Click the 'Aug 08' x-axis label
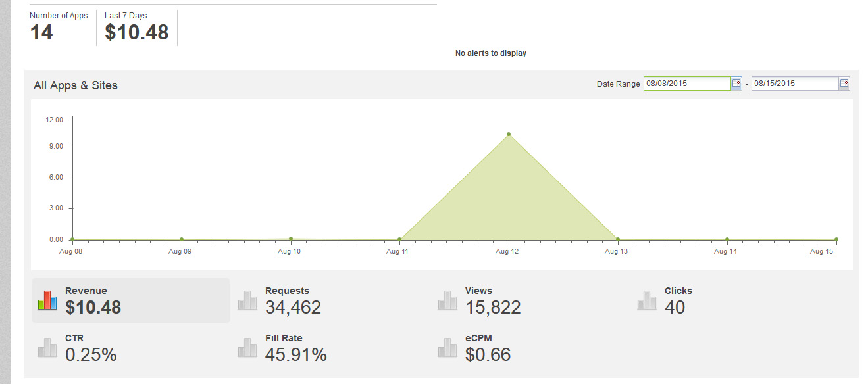 tap(70, 252)
